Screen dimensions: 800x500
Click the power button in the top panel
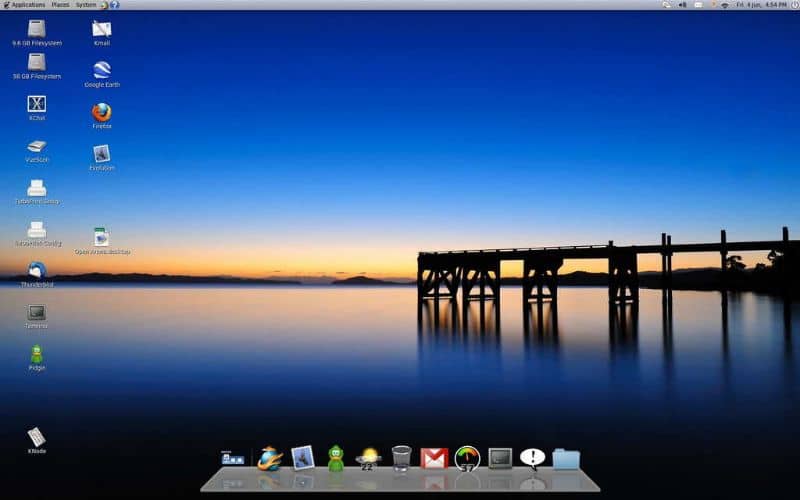796,5
